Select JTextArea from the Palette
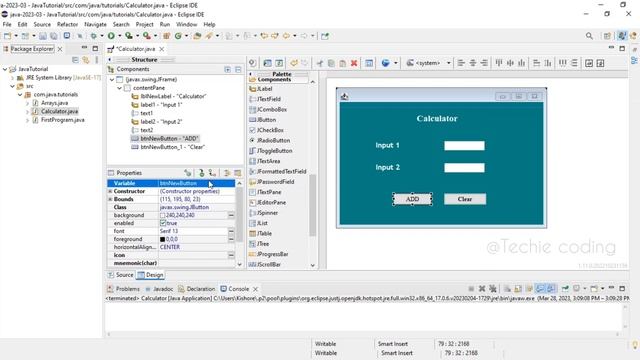640x360 pixels. [264, 161]
